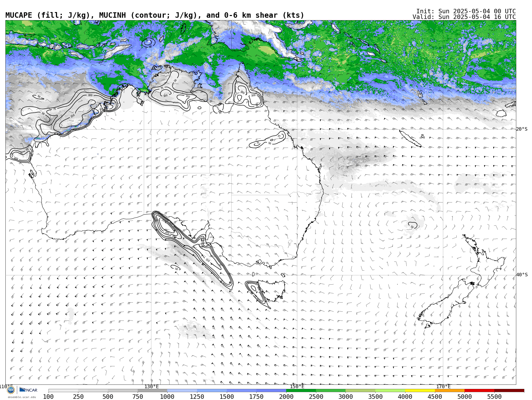Click the 250 colorbar tick label
This screenshot has height=400, width=532.
coord(78,397)
